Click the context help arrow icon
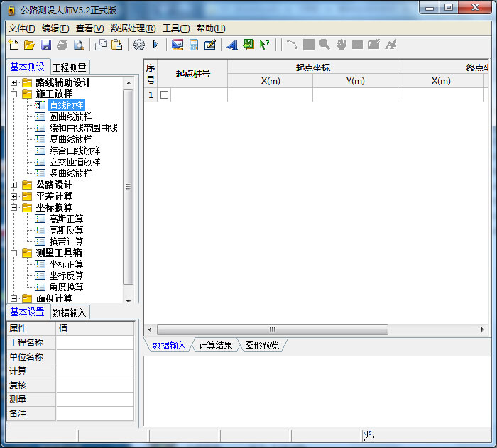This screenshot has width=497, height=448. [x=264, y=45]
